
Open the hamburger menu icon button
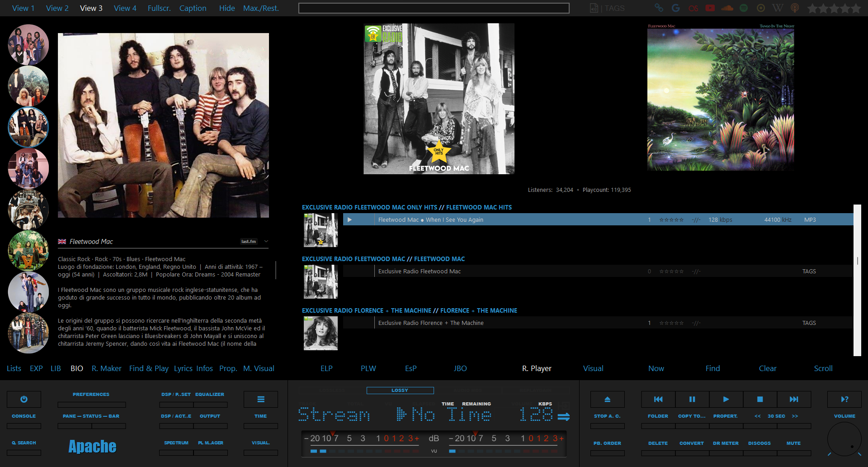pos(261,399)
